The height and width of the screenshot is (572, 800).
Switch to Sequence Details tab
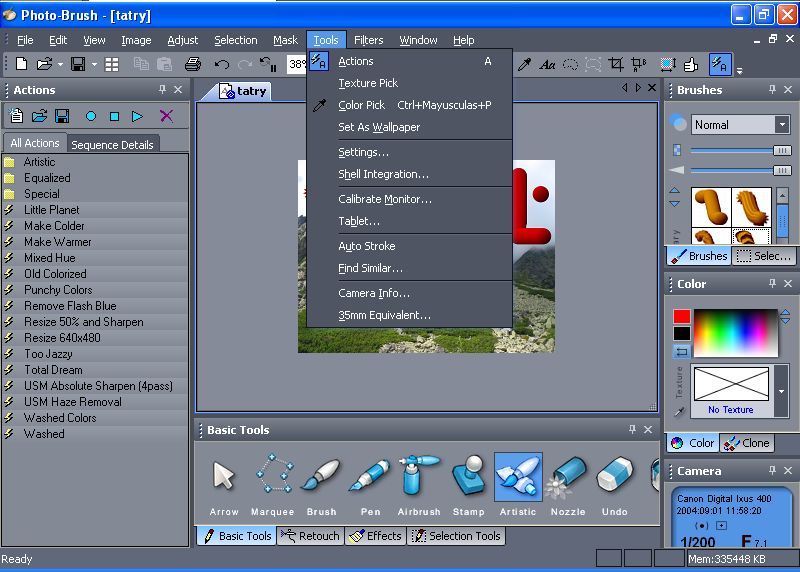[112, 145]
